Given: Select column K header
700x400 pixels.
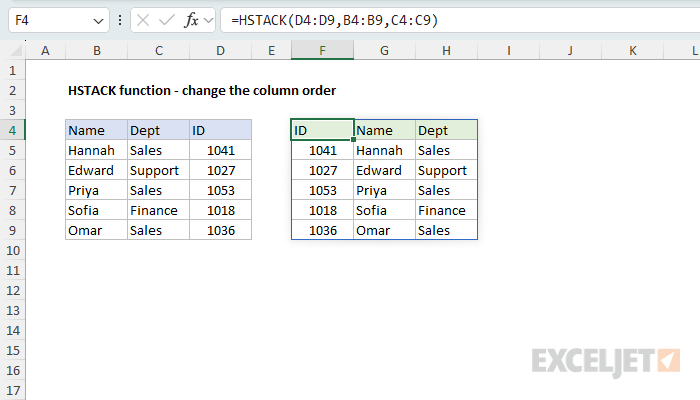Looking at the screenshot, I should pyautogui.click(x=633, y=51).
